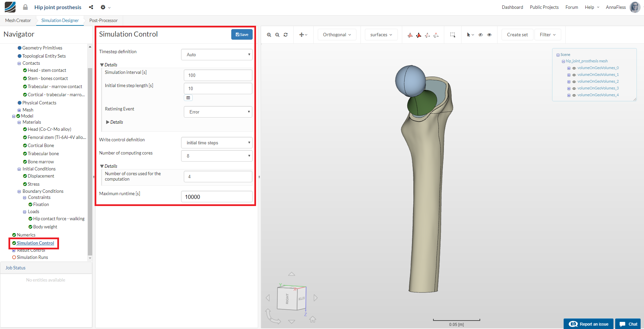Image resolution: width=644 pixels, height=329 pixels.
Task: Open the Retiming Event dropdown
Action: tap(218, 111)
